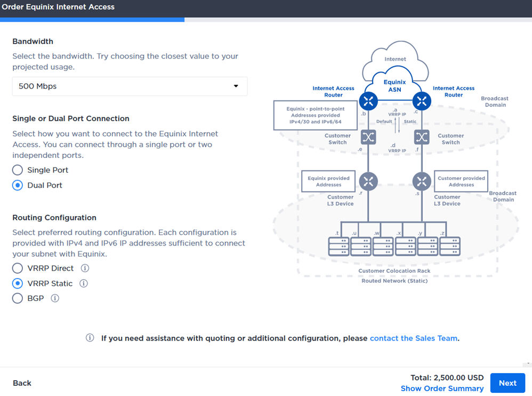
Task: Open the Bandwidth dropdown showing 500 Mbps
Action: point(130,86)
